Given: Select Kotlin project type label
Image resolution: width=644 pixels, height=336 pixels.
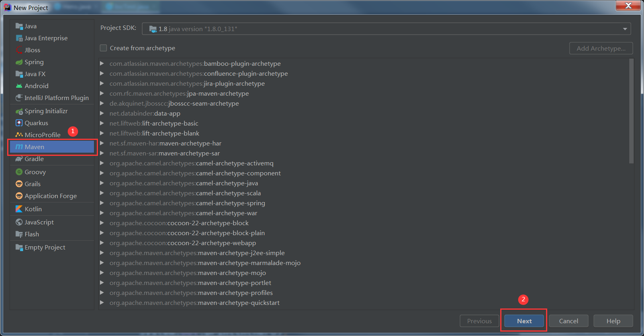Looking at the screenshot, I should coord(33,209).
